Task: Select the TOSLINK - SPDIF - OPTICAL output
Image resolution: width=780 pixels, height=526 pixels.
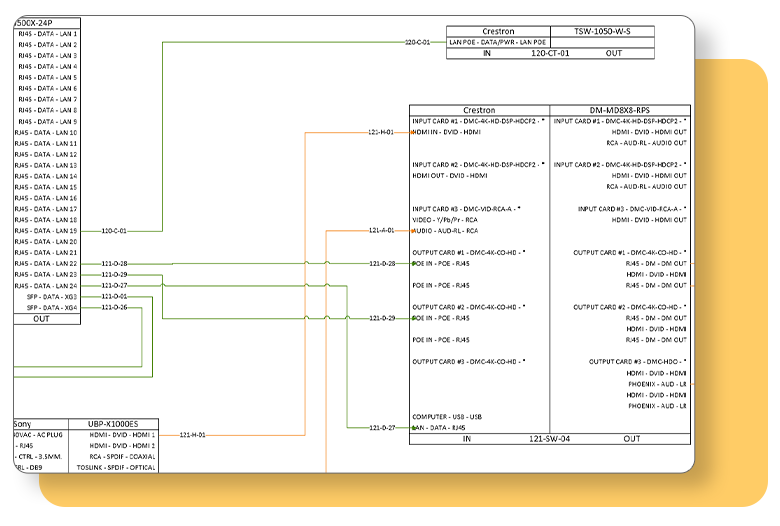Action: click(116, 468)
